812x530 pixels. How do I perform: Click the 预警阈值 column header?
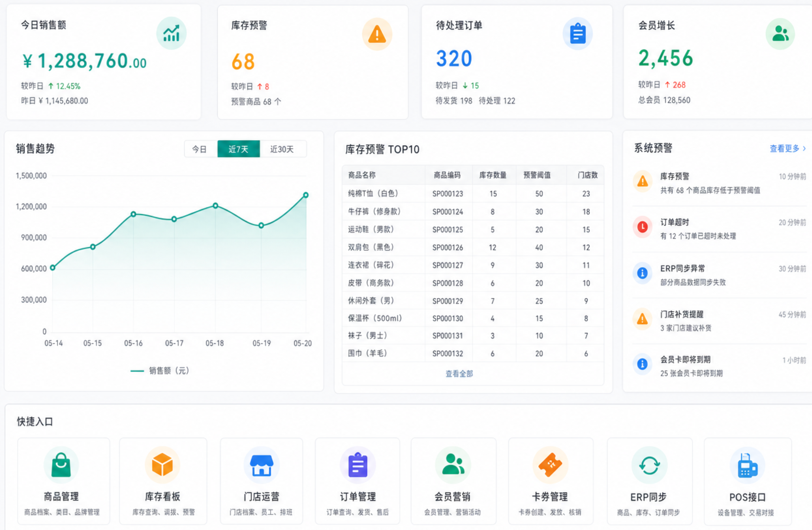click(537, 175)
